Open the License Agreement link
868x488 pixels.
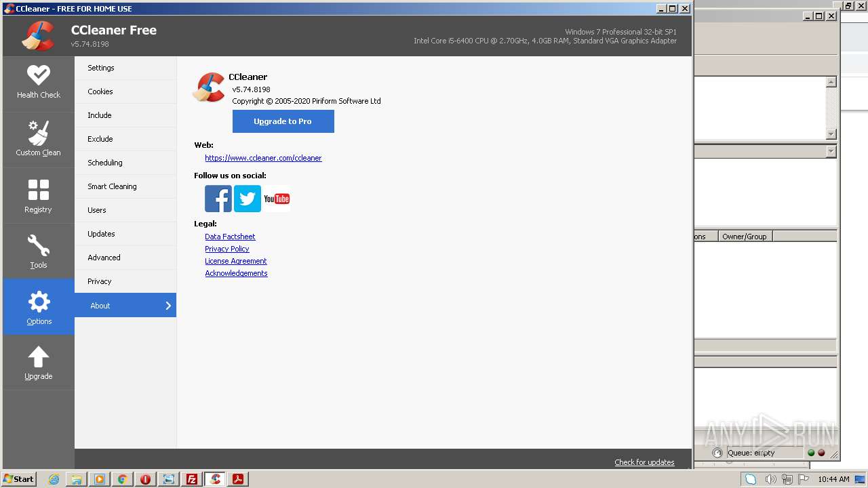236,261
